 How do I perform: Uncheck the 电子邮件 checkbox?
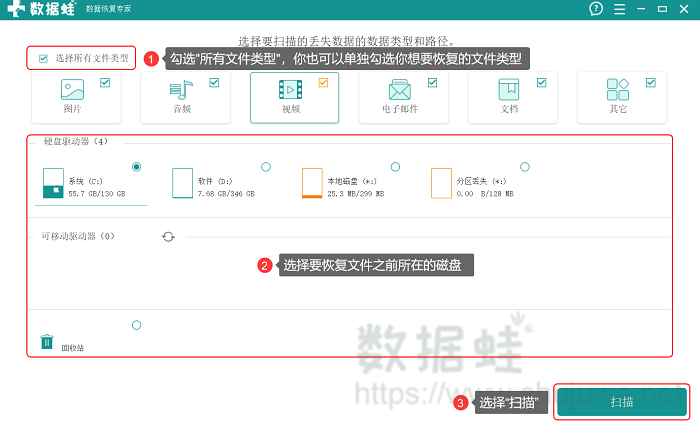point(433,83)
